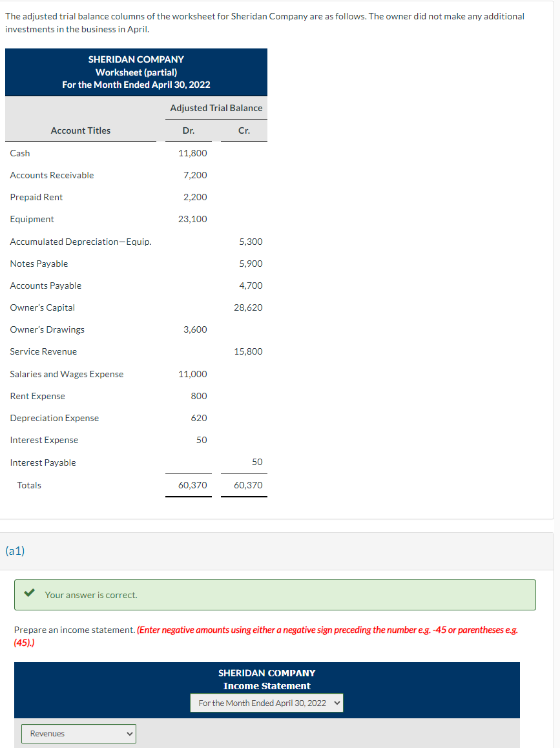
Task: Open the income statement date period dropdown
Action: [x=266, y=702]
